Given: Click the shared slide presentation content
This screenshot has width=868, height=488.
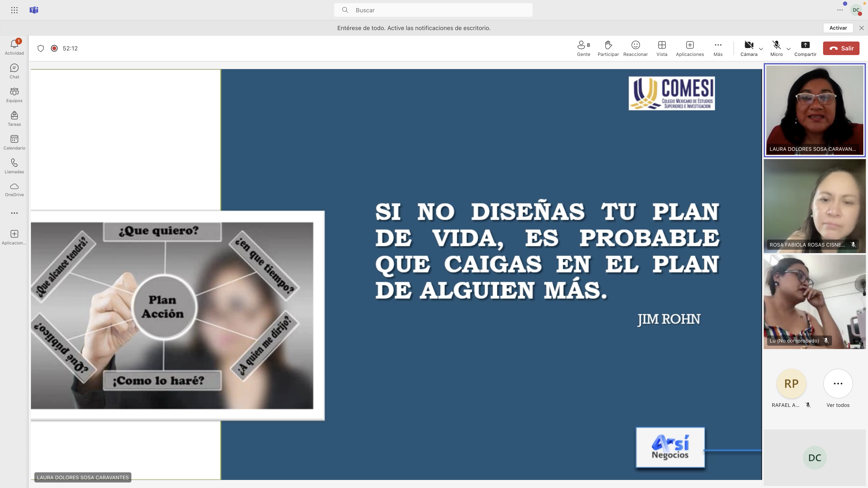Looking at the screenshot, I should tap(396, 274).
